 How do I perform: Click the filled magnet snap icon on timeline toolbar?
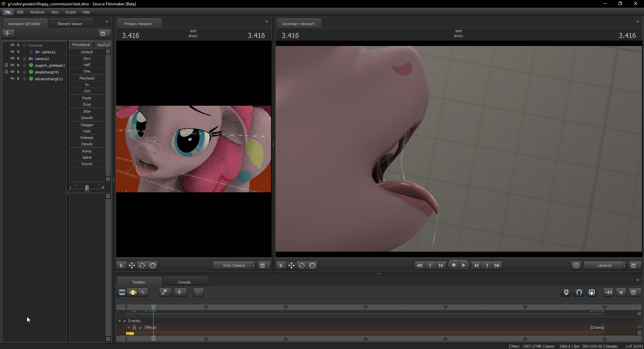tap(592, 292)
